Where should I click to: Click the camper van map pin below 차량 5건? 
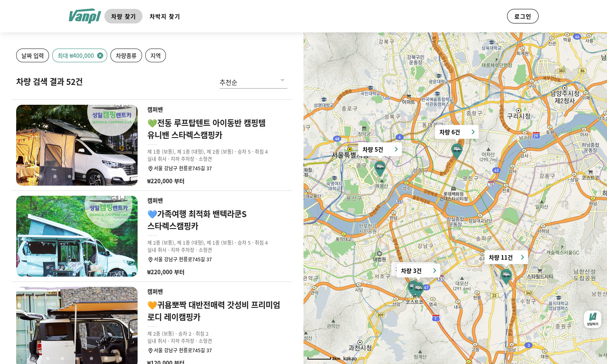pos(380,167)
